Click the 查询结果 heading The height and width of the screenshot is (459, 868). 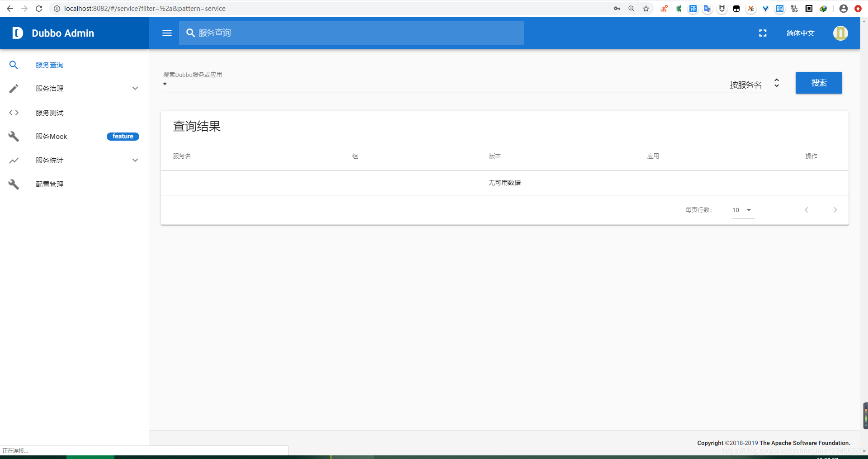pos(197,126)
